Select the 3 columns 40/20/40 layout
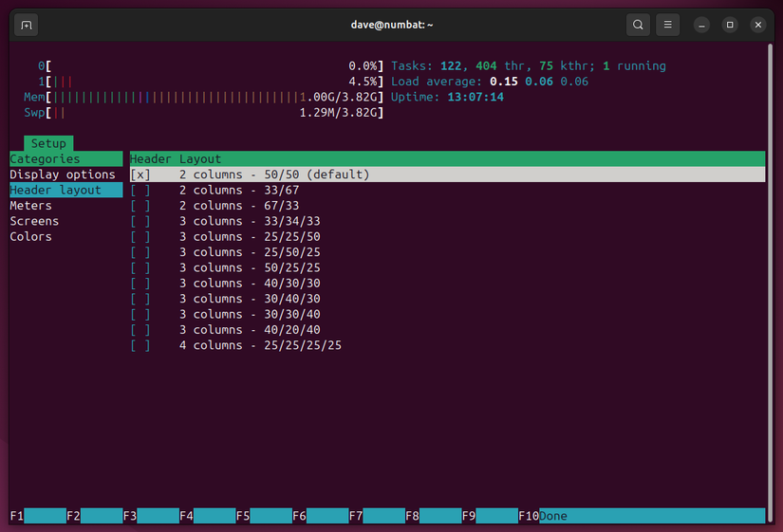This screenshot has height=532, width=783. point(447,330)
